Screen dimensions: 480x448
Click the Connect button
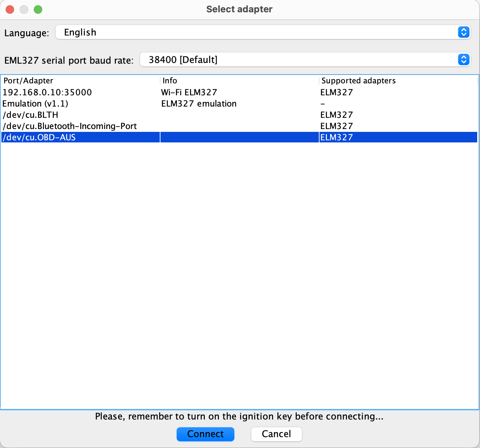click(x=206, y=434)
